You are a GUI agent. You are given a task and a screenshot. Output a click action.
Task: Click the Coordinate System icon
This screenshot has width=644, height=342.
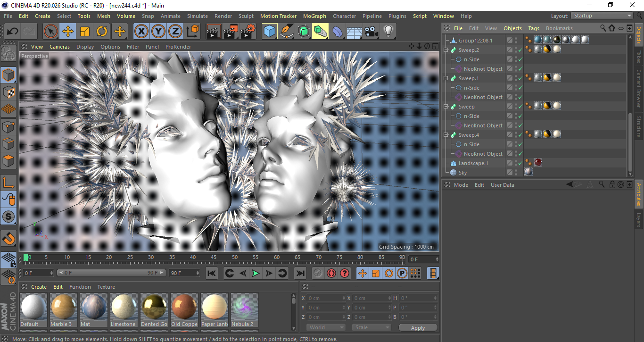[x=192, y=32]
